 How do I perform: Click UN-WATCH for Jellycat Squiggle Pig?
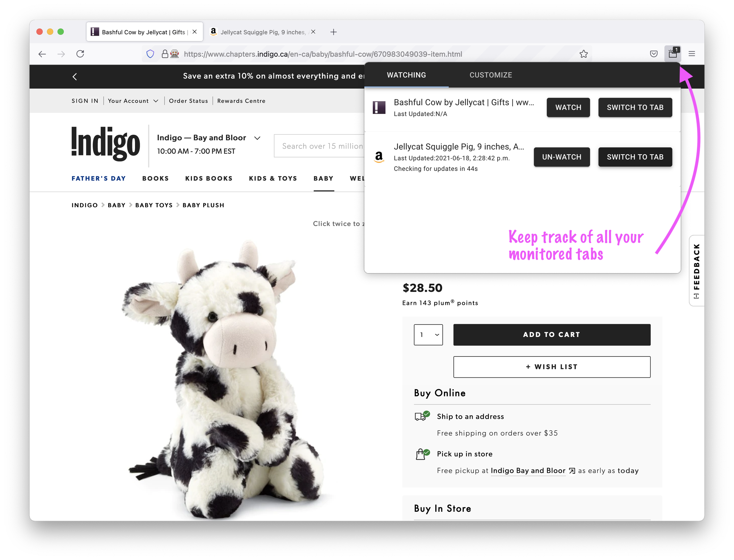pyautogui.click(x=562, y=157)
